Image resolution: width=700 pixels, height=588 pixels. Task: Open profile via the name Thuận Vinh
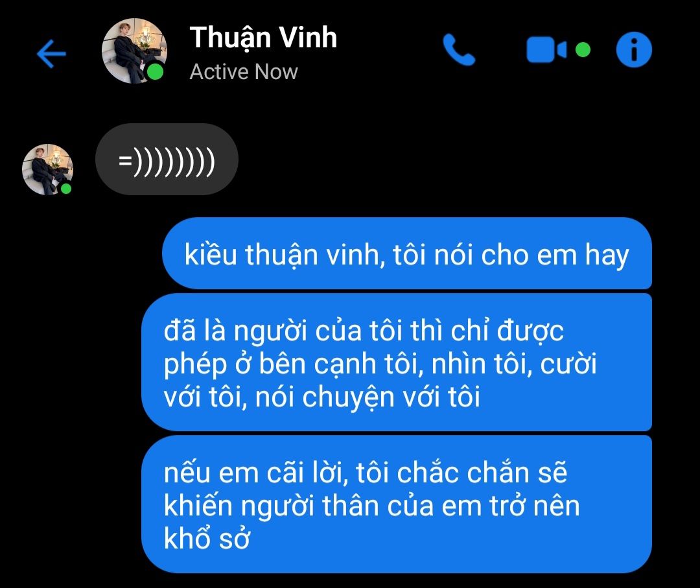pyautogui.click(x=263, y=38)
